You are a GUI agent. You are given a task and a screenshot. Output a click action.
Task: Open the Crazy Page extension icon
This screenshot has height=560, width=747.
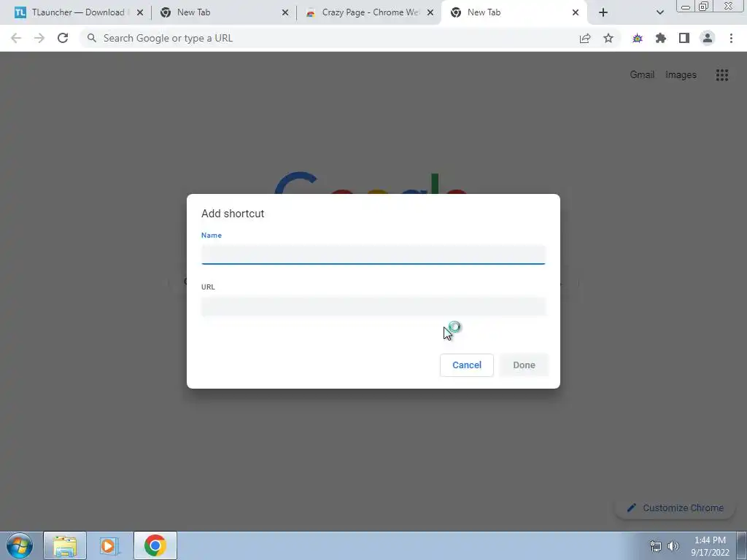coord(638,38)
